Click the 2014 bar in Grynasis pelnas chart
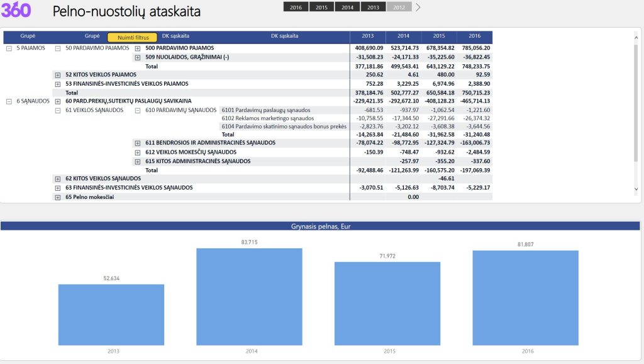Image resolution: width=644 pixels, height=364 pixels. click(249, 296)
